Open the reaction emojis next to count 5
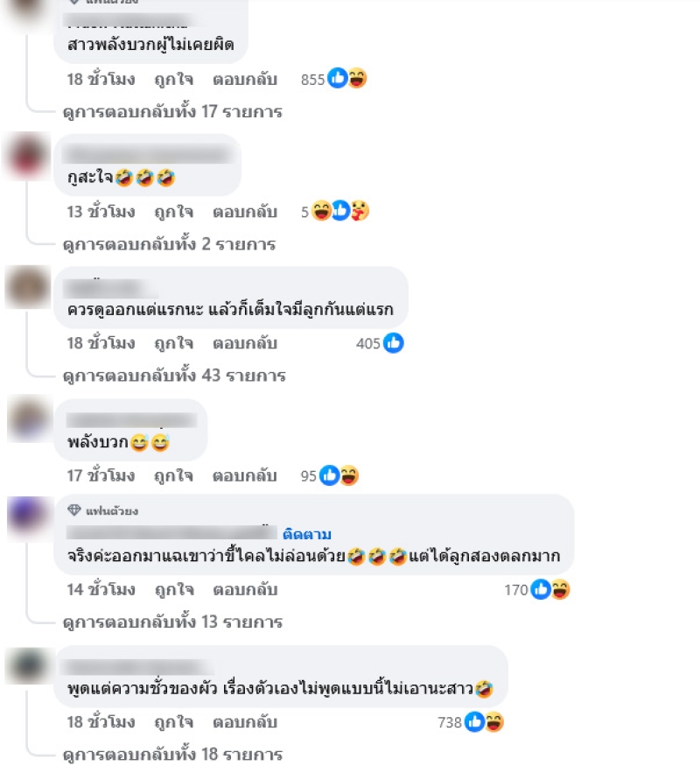This screenshot has width=700, height=766. 340,211
